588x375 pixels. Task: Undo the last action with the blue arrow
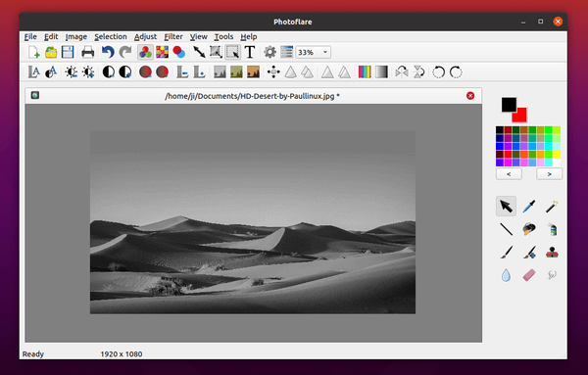(108, 52)
